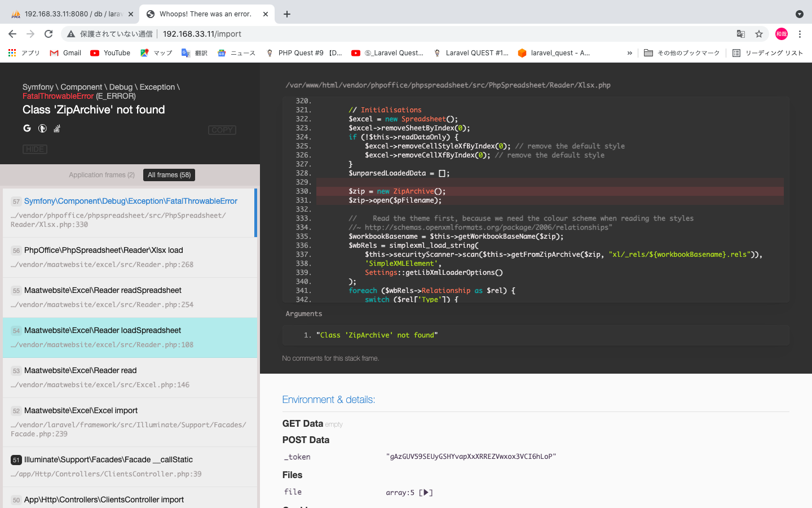Bookmark this page with star icon
This screenshot has height=508, width=812.
click(x=759, y=34)
